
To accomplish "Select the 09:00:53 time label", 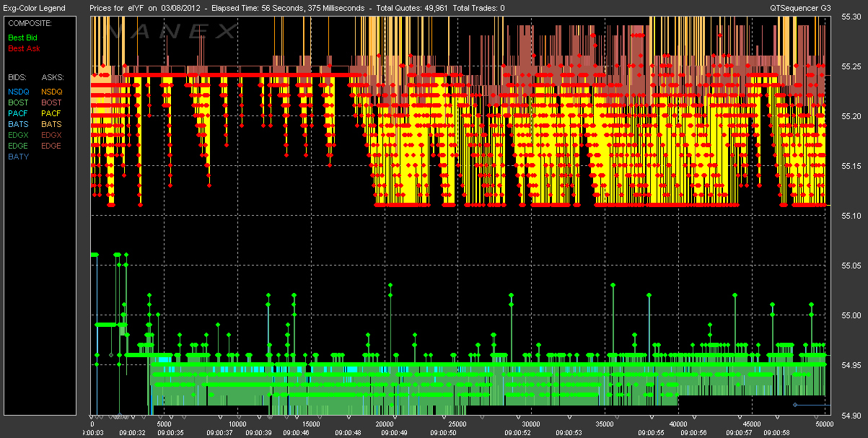I will point(569,432).
